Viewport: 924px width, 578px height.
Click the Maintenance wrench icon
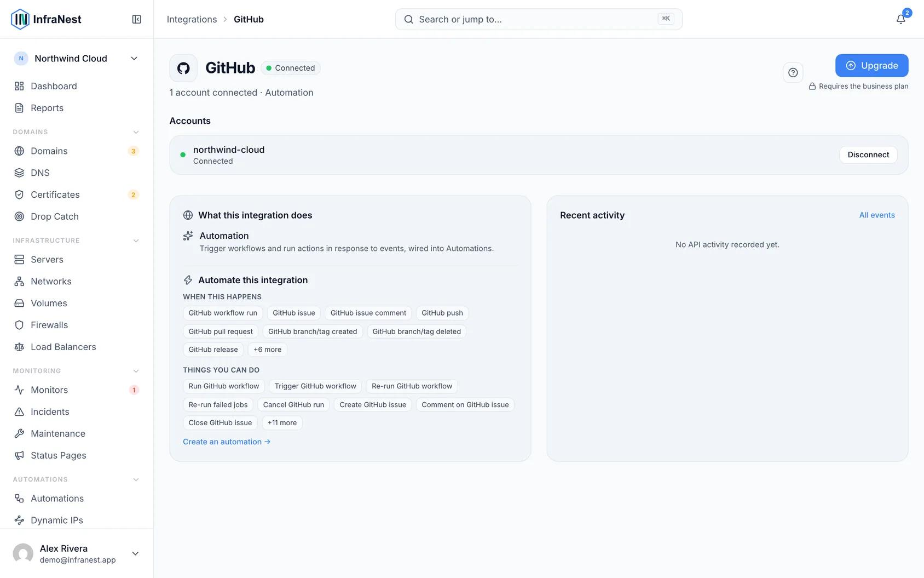[x=19, y=433]
